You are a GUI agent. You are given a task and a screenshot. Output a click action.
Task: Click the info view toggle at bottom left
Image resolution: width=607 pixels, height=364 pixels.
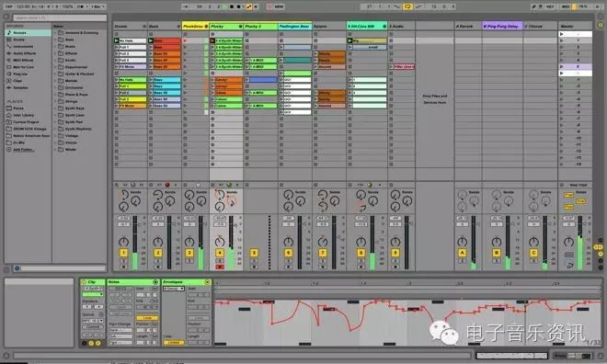tap(6, 355)
